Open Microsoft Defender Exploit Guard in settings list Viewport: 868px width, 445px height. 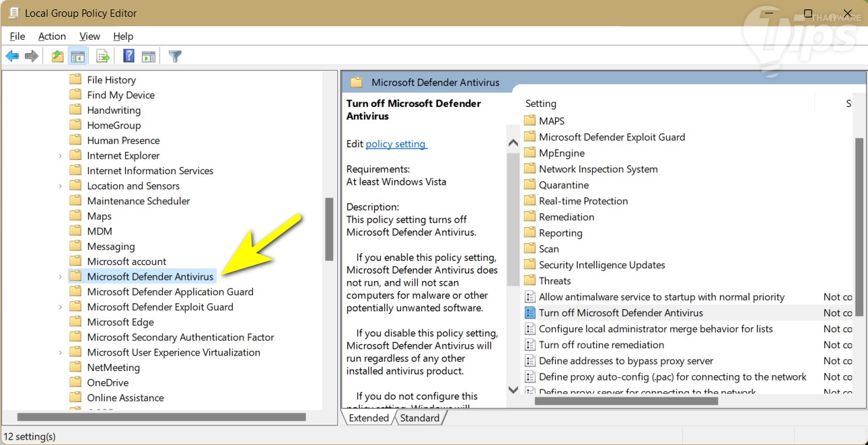(612, 137)
